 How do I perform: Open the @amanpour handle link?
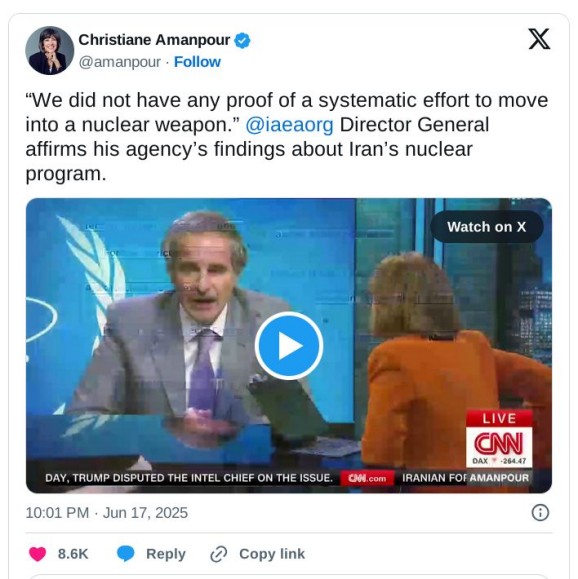[x=120, y=62]
